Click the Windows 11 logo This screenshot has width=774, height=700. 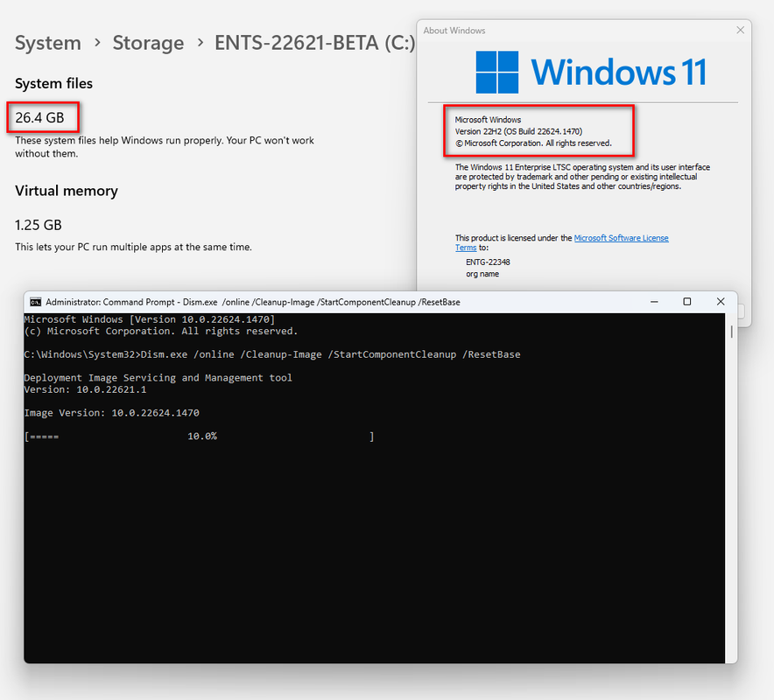point(590,72)
